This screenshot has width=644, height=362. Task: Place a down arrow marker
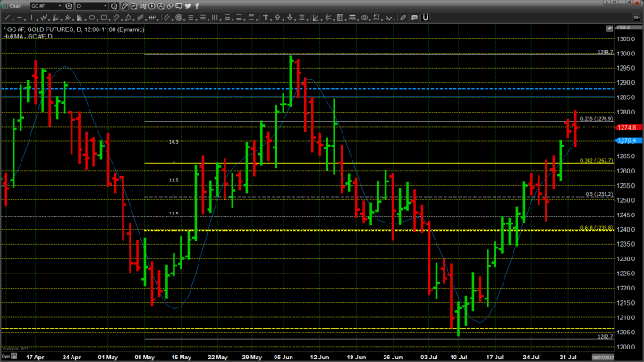point(290,17)
